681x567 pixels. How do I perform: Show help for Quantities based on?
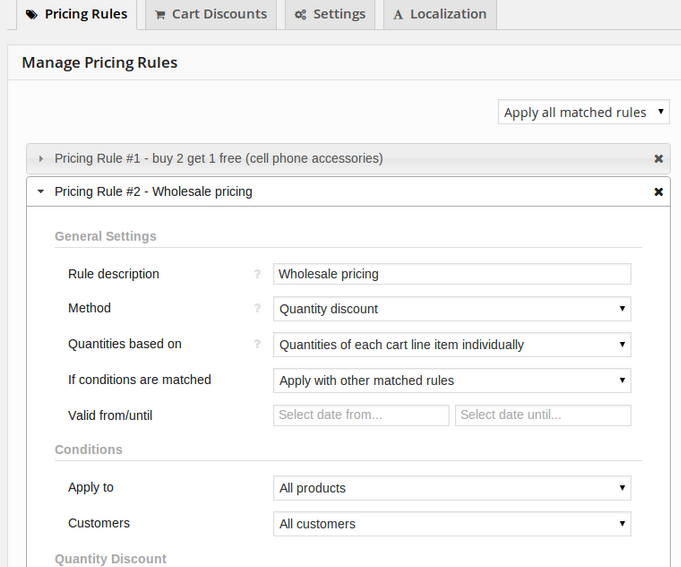(257, 344)
